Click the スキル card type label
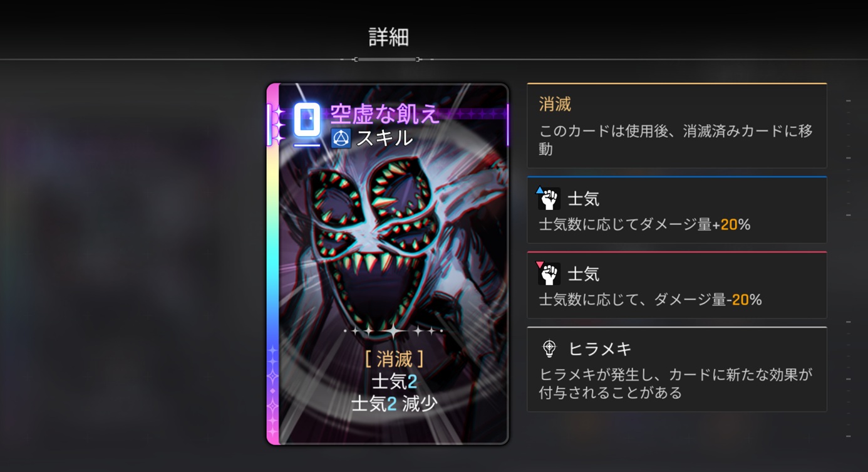 click(x=385, y=139)
